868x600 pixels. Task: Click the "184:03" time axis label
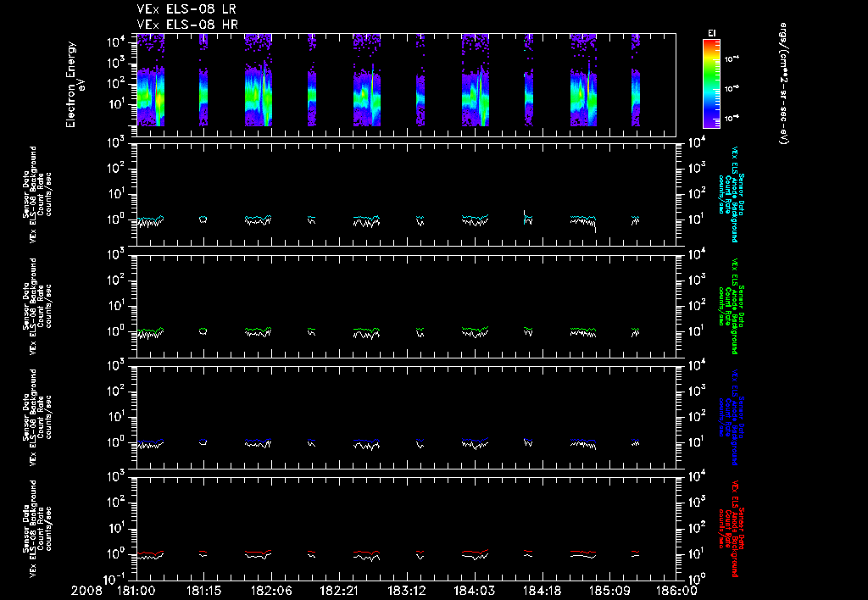pyautogui.click(x=475, y=592)
